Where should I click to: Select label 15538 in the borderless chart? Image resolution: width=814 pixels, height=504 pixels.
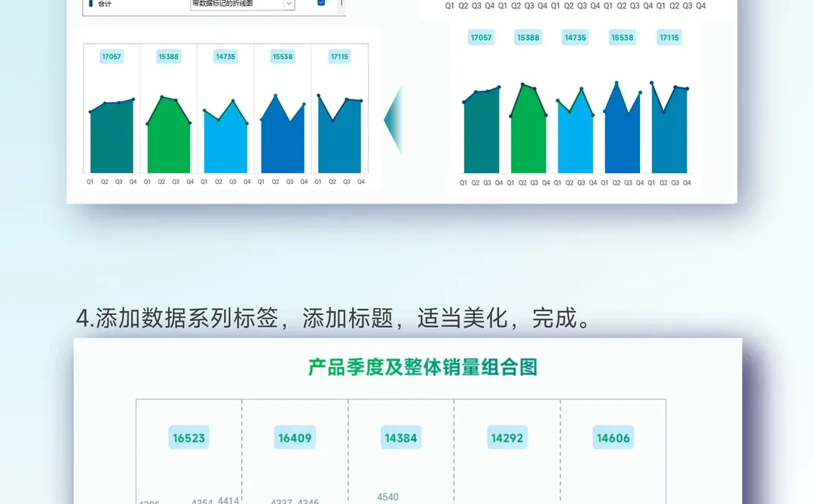[623, 38]
